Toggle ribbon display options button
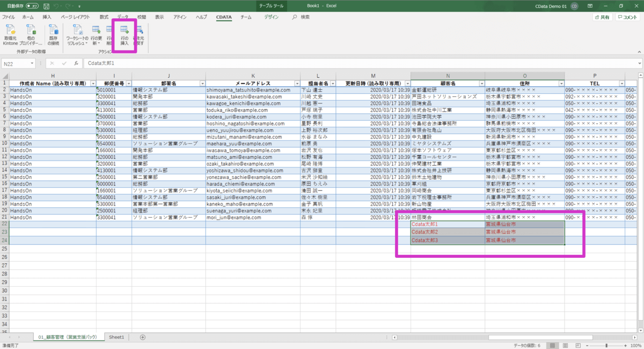 click(x=590, y=6)
